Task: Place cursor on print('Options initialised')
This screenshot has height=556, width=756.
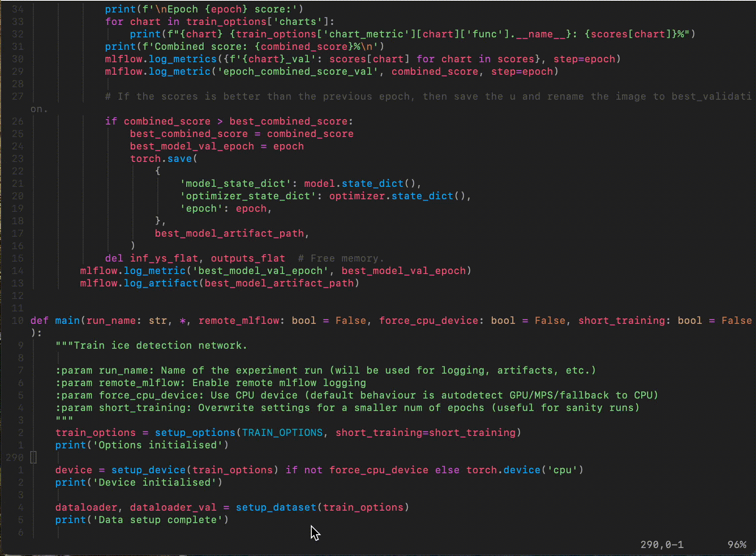Action: [x=142, y=445]
